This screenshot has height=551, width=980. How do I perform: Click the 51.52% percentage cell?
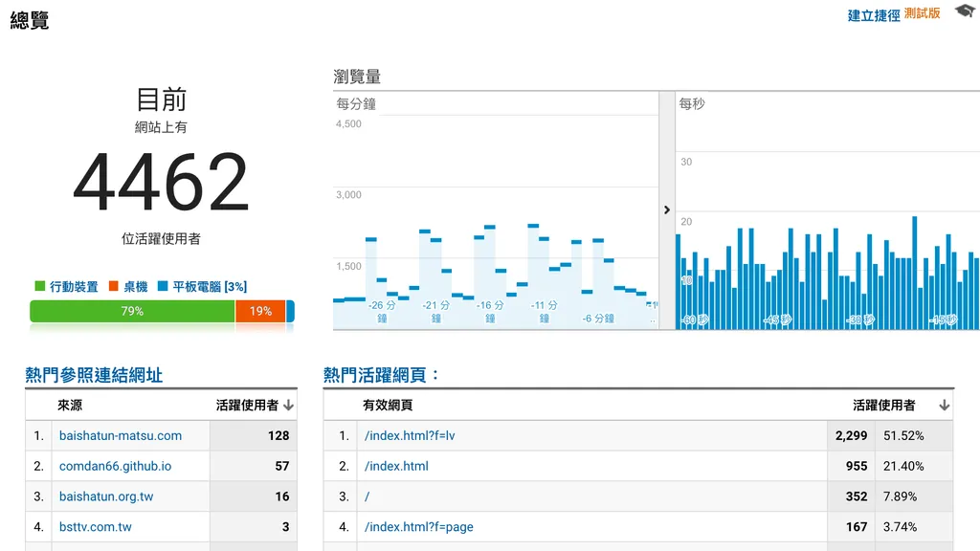(914, 435)
